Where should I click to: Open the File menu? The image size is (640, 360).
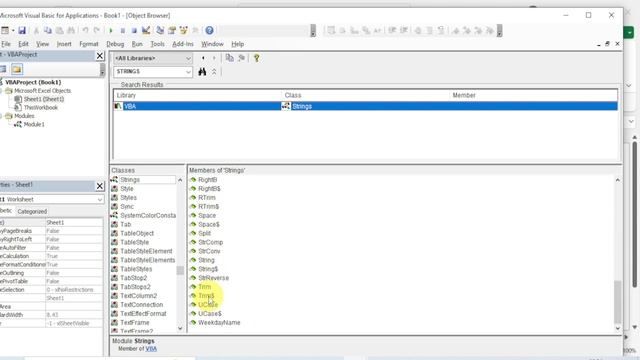6,44
